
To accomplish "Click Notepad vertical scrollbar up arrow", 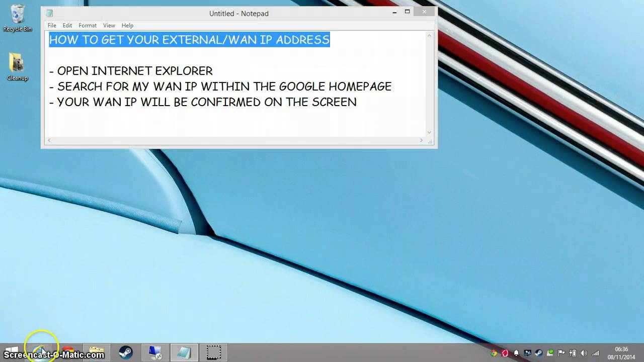I will [x=429, y=35].
